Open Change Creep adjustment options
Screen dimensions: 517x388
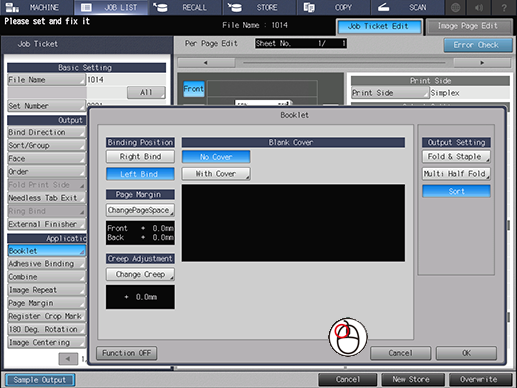click(x=140, y=274)
